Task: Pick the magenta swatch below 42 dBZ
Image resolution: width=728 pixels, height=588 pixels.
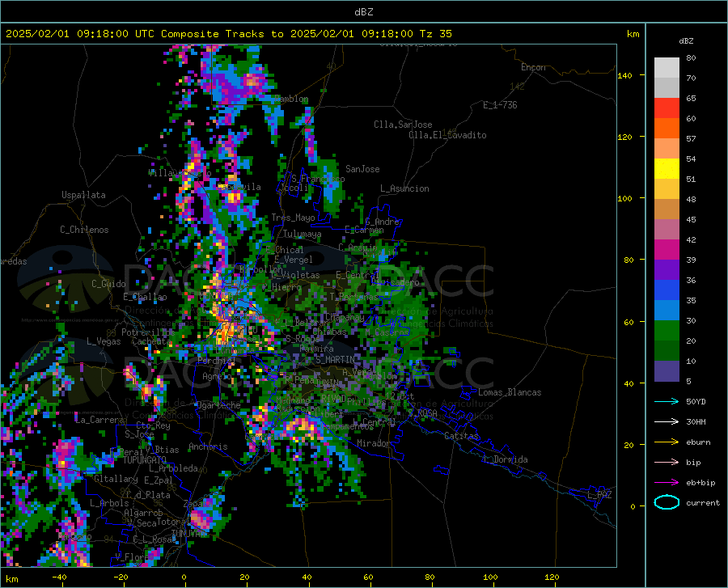Action: [x=667, y=250]
